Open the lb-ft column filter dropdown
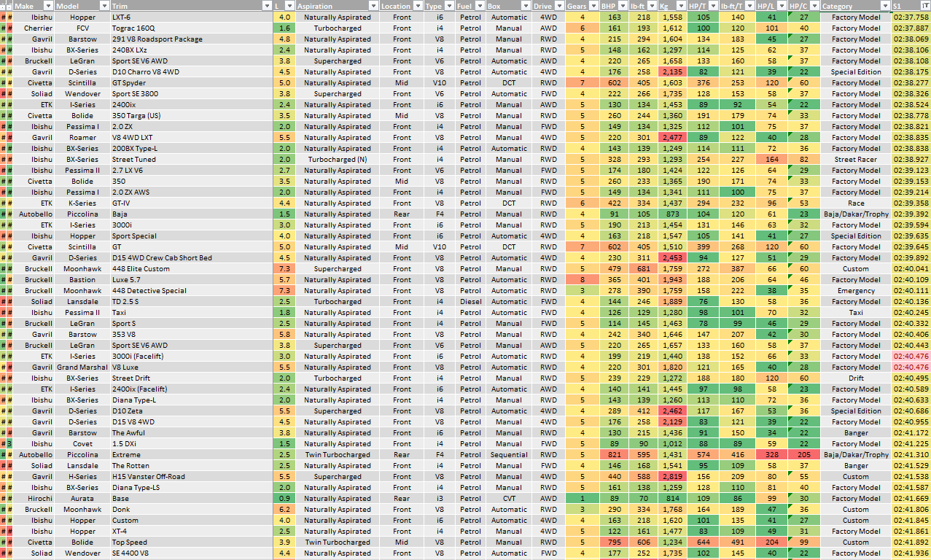Screen dimensions: 931x560 click(651, 6)
